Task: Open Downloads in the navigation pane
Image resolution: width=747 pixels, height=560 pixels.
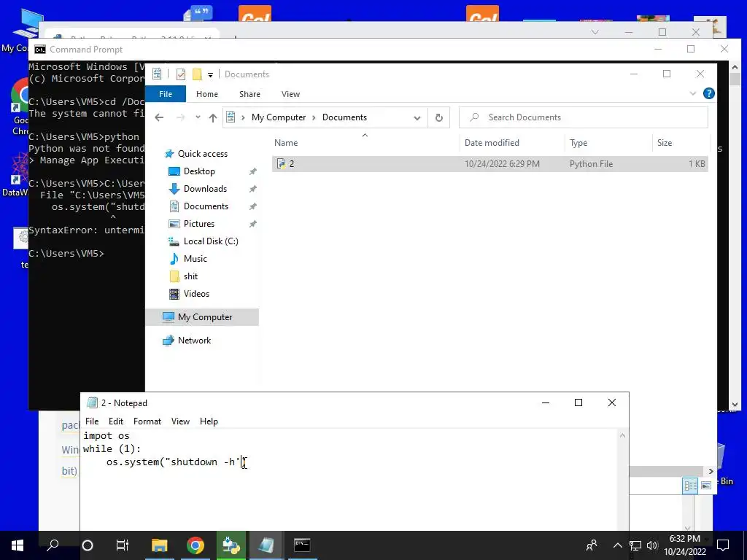Action: (205, 189)
